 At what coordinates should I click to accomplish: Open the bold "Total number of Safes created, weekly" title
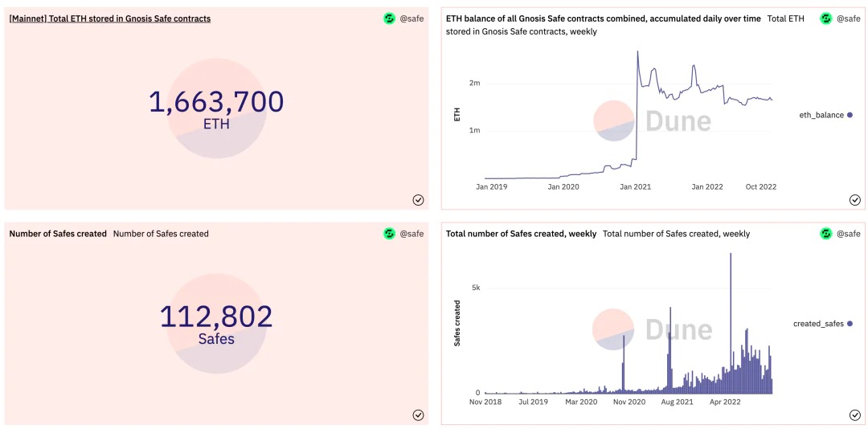pyautogui.click(x=521, y=234)
